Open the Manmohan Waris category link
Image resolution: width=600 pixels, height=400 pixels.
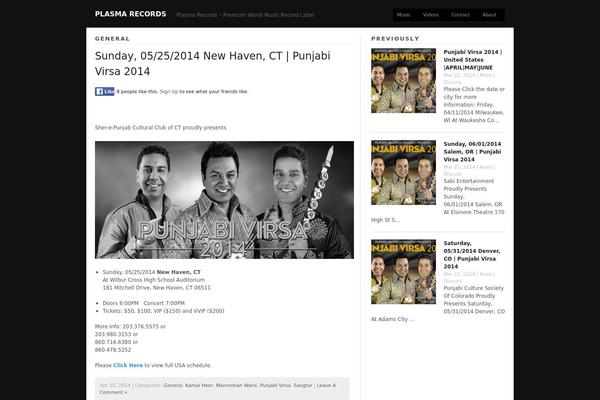point(236,385)
